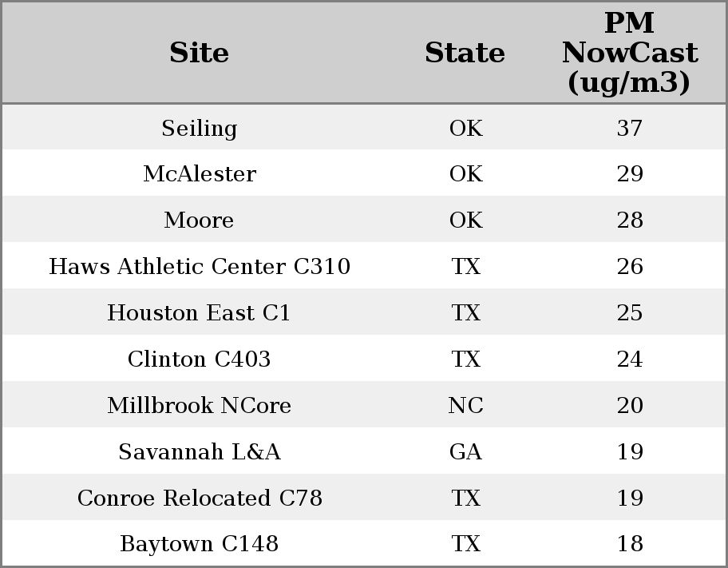728x568 pixels.
Task: Click the PM value 29
Action: 630,174
